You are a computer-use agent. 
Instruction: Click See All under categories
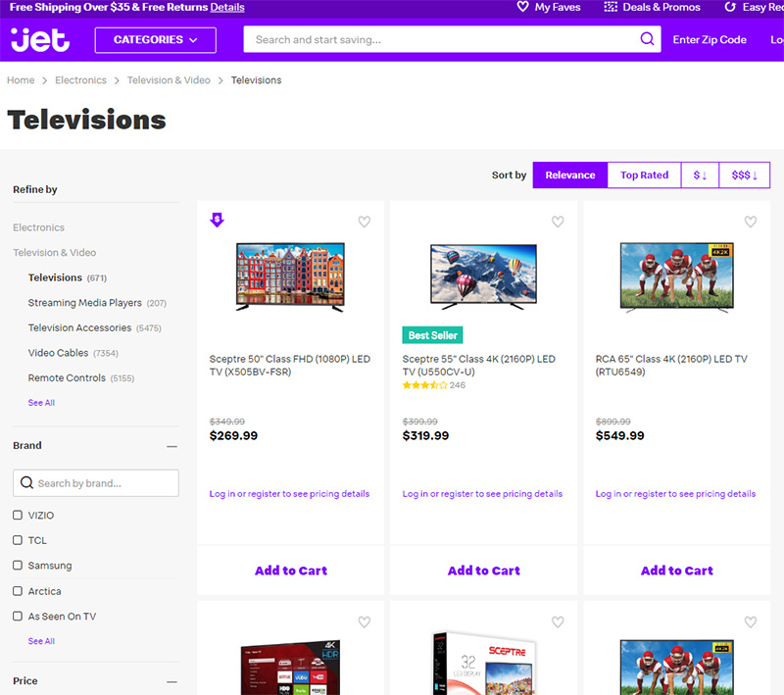coord(41,403)
